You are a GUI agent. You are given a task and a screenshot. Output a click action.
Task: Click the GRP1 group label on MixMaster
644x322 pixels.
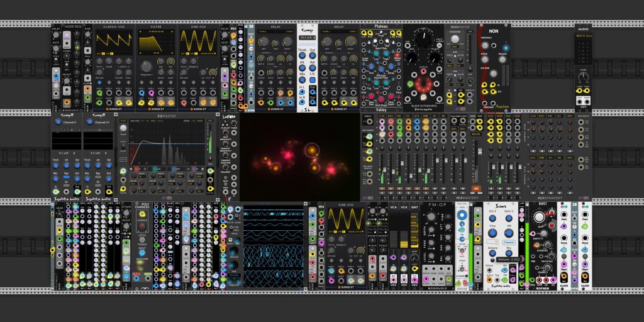(x=453, y=128)
